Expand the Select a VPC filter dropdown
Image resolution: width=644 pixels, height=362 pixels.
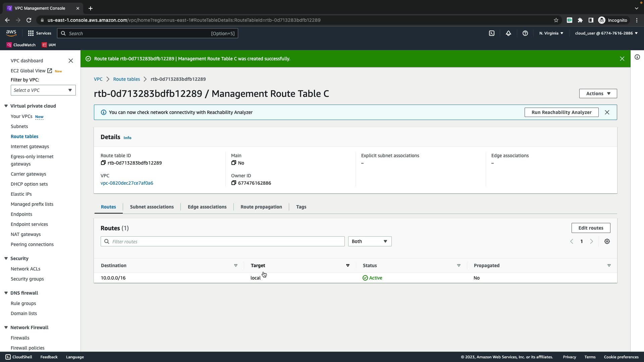(x=43, y=90)
